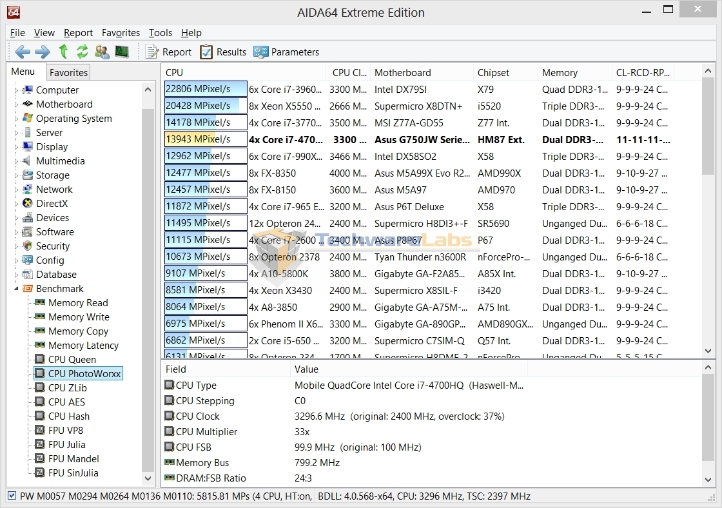Screen dimensions: 722x508
Task: Click the Forward navigation arrow
Action: click(42, 52)
